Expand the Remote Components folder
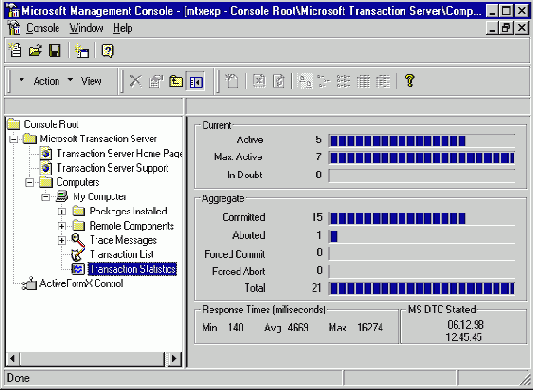 (62, 226)
